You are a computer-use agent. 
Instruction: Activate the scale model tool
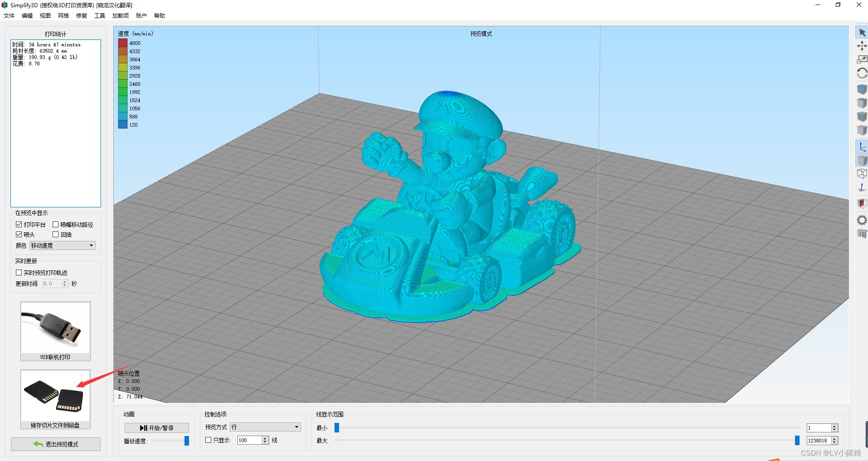click(x=862, y=59)
